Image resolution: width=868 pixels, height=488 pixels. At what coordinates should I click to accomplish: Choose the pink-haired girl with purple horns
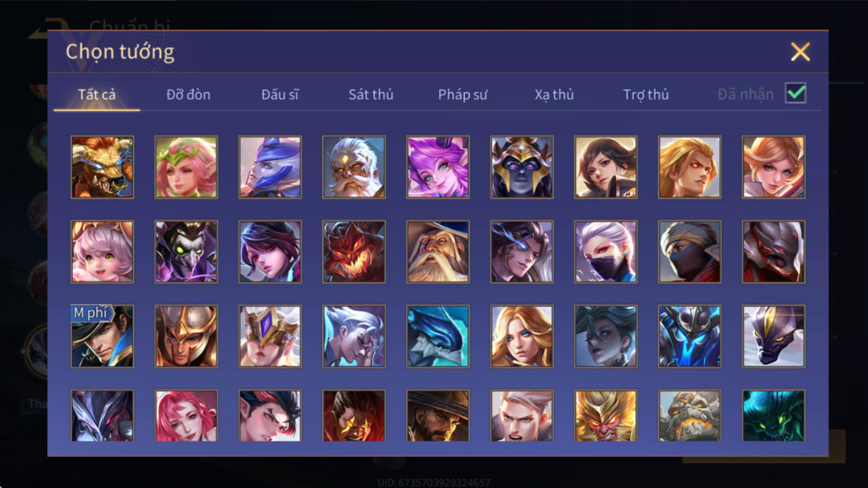(438, 167)
